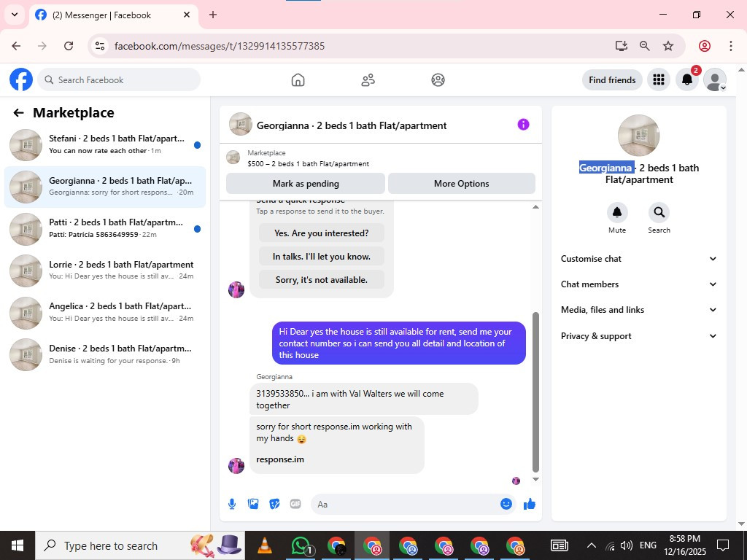
Task: Click More Options button
Action: (x=461, y=183)
